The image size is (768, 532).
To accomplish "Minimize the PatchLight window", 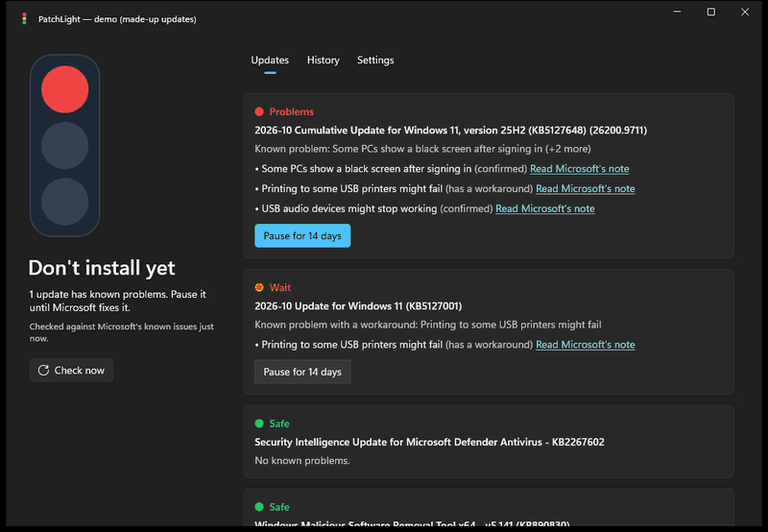I will tap(677, 12).
